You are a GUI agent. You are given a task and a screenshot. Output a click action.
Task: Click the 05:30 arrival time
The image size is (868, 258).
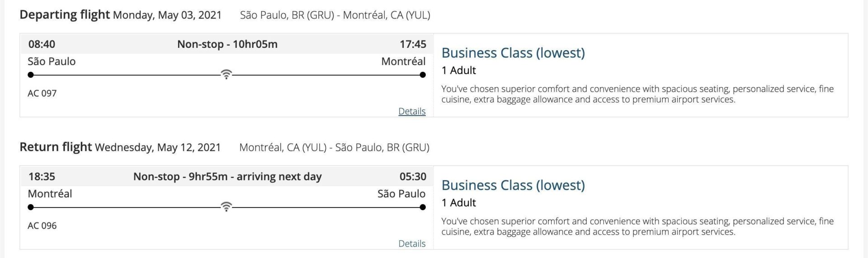pos(413,177)
